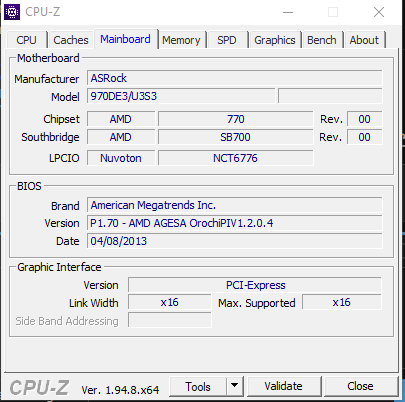Click the Nuvoton LPCIO vendor value
This screenshot has width=405, height=402.
coord(121,158)
